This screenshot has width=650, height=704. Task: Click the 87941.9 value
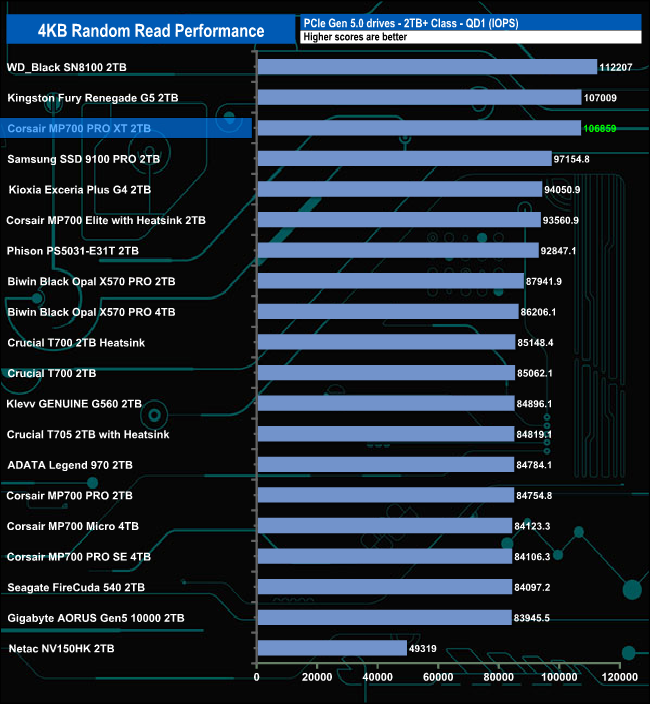pos(544,282)
